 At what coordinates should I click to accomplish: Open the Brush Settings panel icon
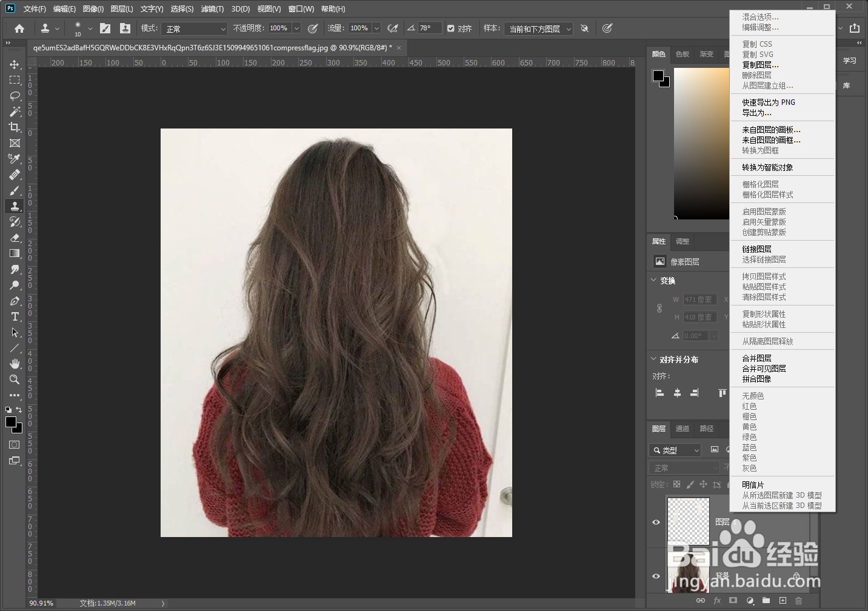click(105, 28)
